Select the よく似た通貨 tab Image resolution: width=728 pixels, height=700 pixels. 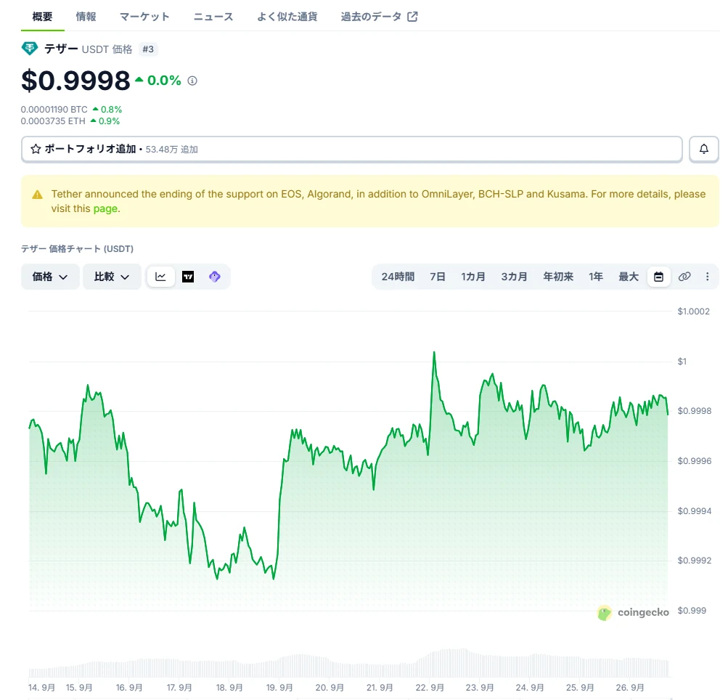[287, 17]
